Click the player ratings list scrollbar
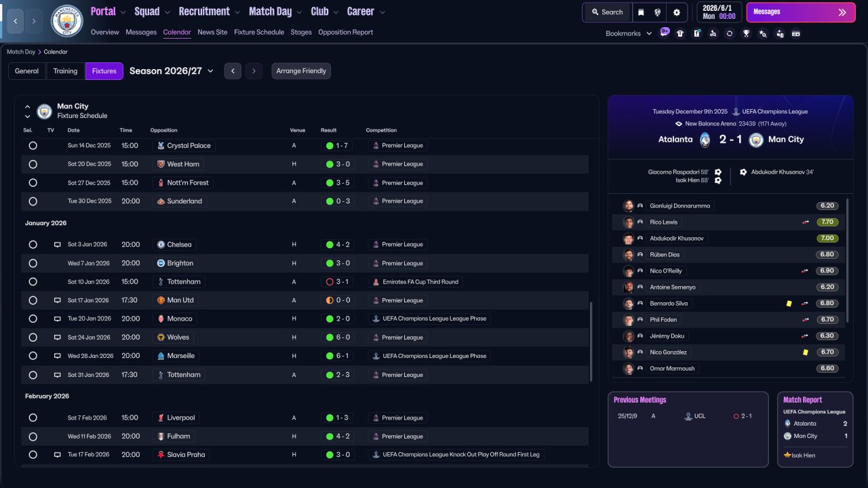 [x=848, y=260]
